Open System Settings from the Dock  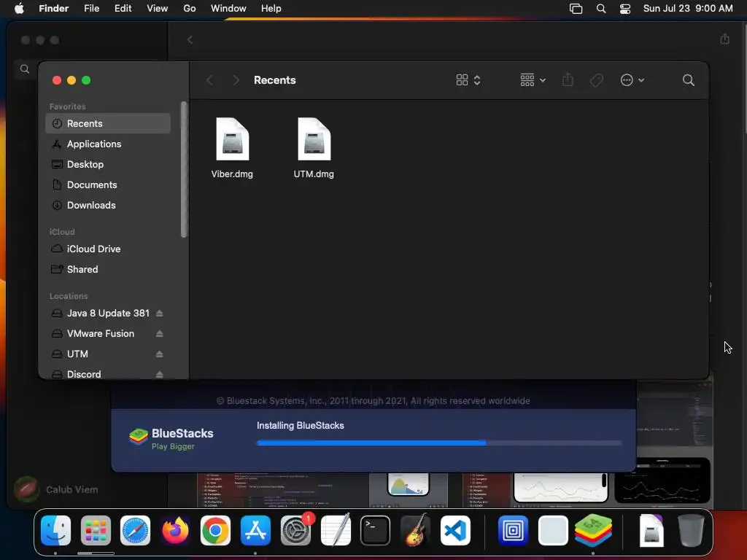296,531
